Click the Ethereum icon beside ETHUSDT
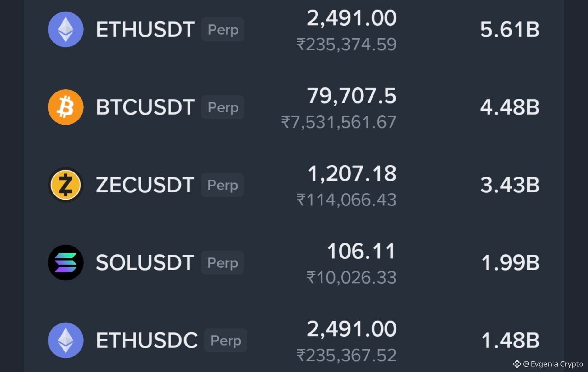The image size is (588, 372). coord(66,29)
